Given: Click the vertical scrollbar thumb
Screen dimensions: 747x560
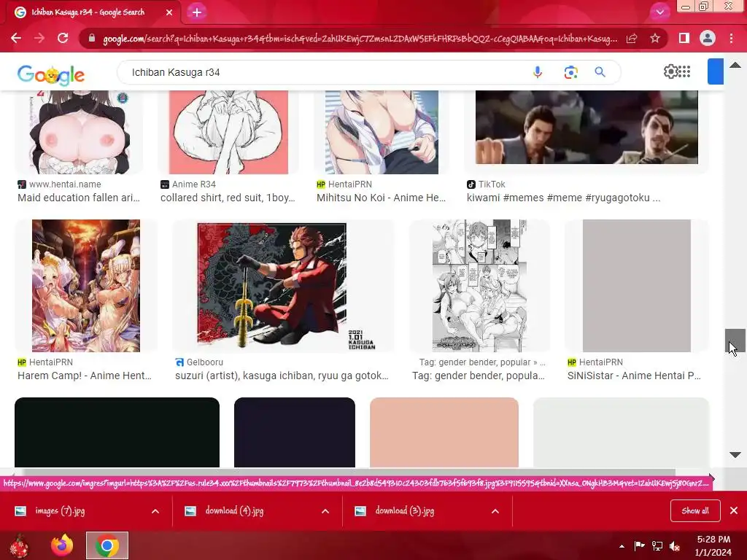Looking at the screenshot, I should coord(735,340).
